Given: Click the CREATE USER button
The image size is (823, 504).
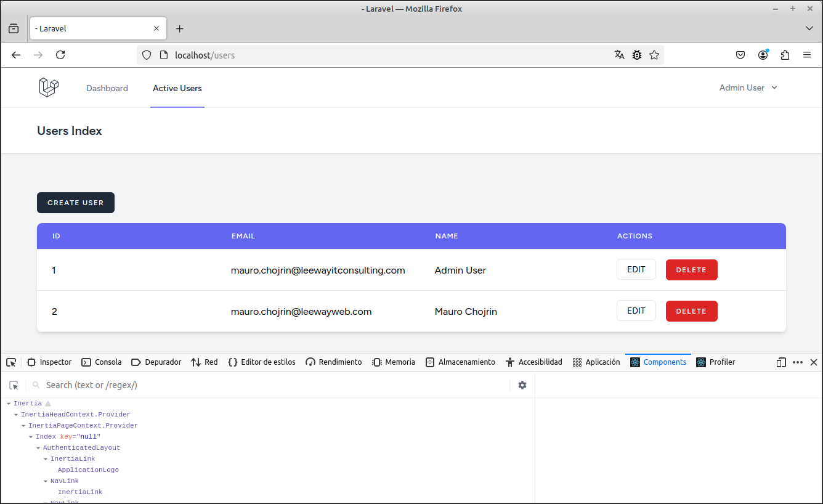Looking at the screenshot, I should point(75,202).
